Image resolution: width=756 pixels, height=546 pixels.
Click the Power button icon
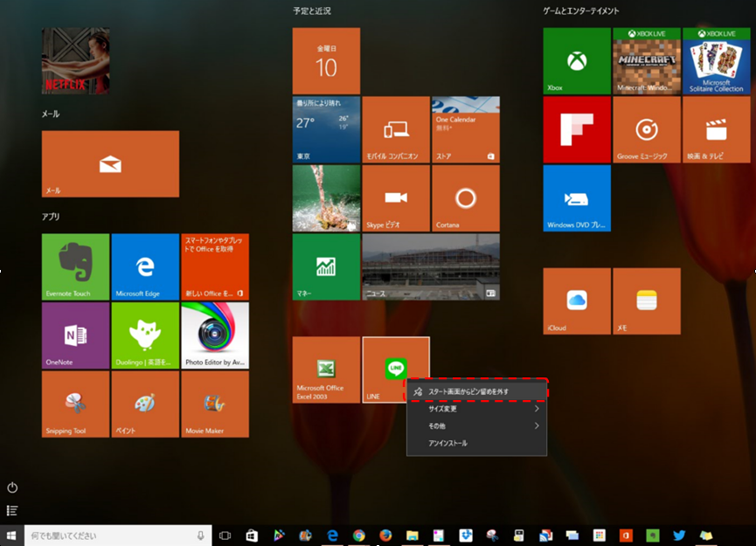tap(12, 487)
